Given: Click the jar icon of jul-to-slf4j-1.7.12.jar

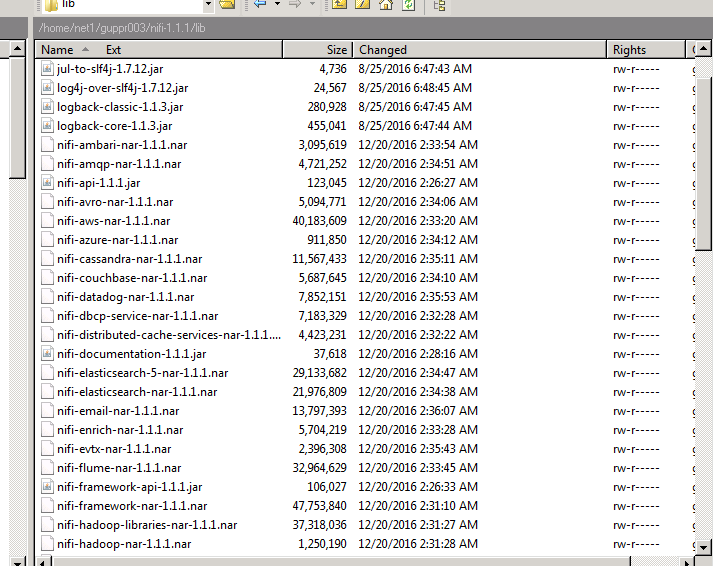Looking at the screenshot, I should (x=47, y=69).
